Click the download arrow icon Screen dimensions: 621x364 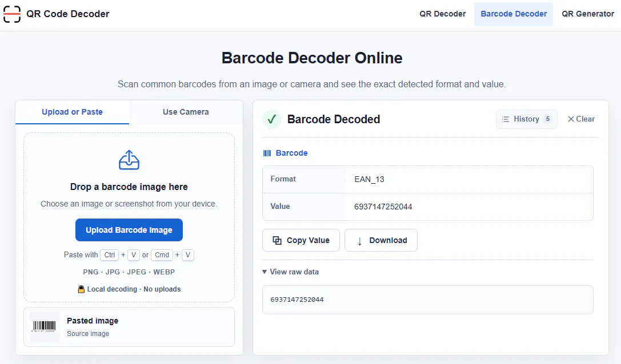coord(359,241)
